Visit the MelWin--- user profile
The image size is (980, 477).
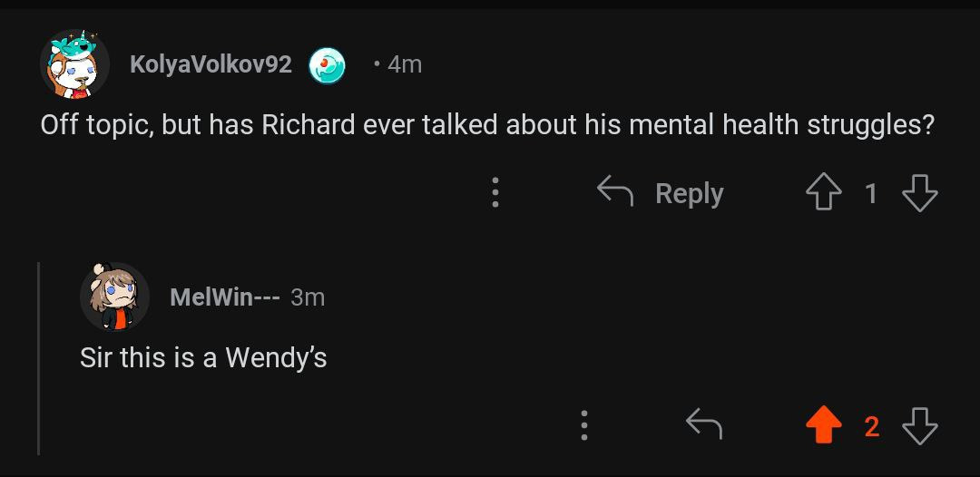pos(224,297)
